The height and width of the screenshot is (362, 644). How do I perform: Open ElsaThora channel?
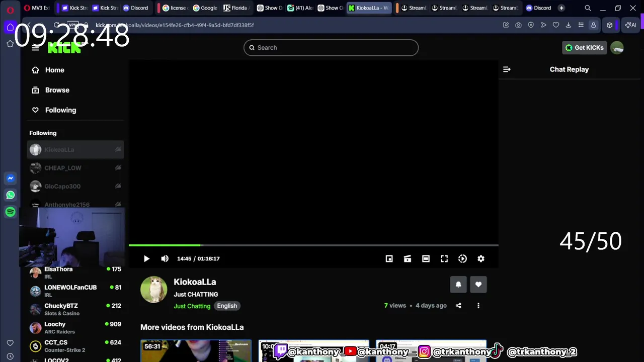pos(75,273)
